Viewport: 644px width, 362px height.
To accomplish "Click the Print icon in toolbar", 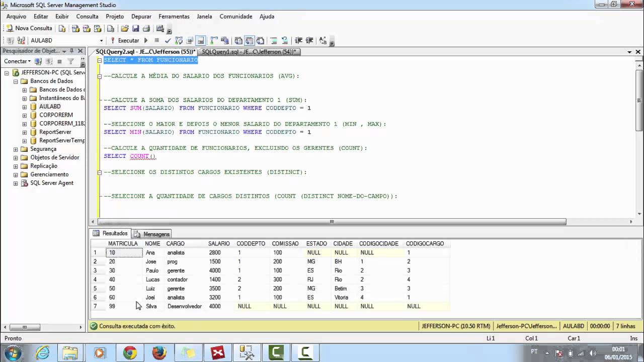I will [146, 28].
